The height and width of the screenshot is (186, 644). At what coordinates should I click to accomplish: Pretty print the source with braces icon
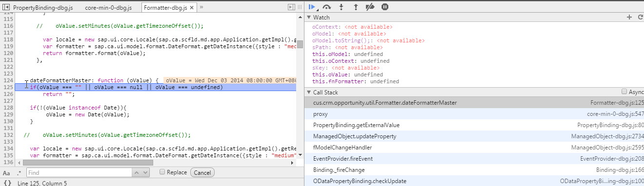[x=7, y=183]
